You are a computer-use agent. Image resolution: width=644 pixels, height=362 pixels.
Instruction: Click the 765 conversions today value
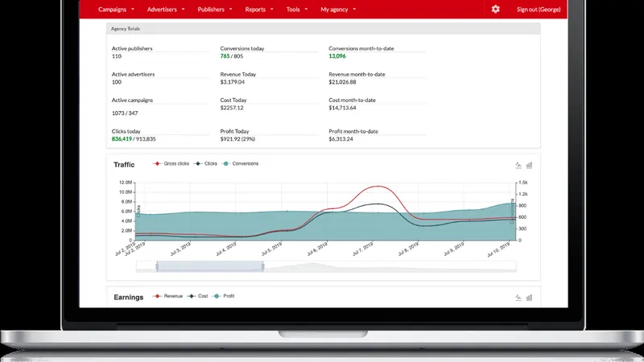[x=225, y=56]
